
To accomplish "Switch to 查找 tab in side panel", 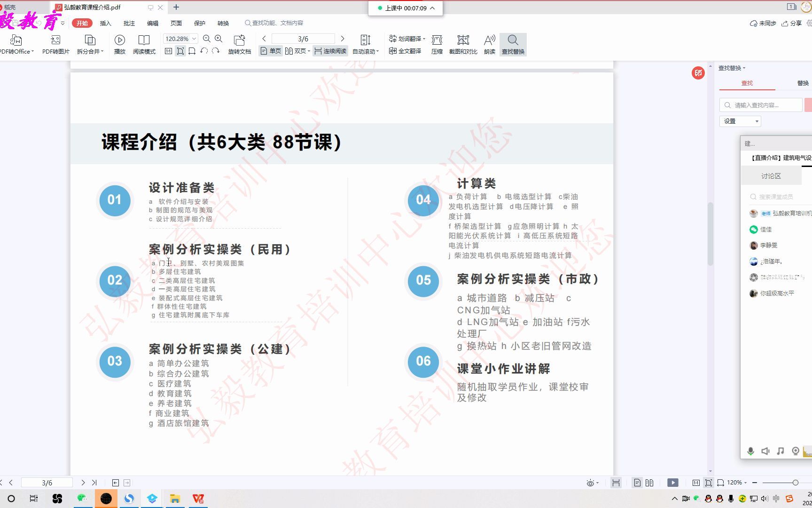I will (x=747, y=83).
